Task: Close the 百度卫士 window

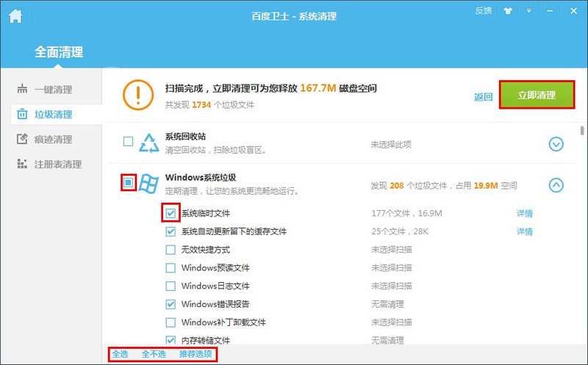Action: point(573,11)
